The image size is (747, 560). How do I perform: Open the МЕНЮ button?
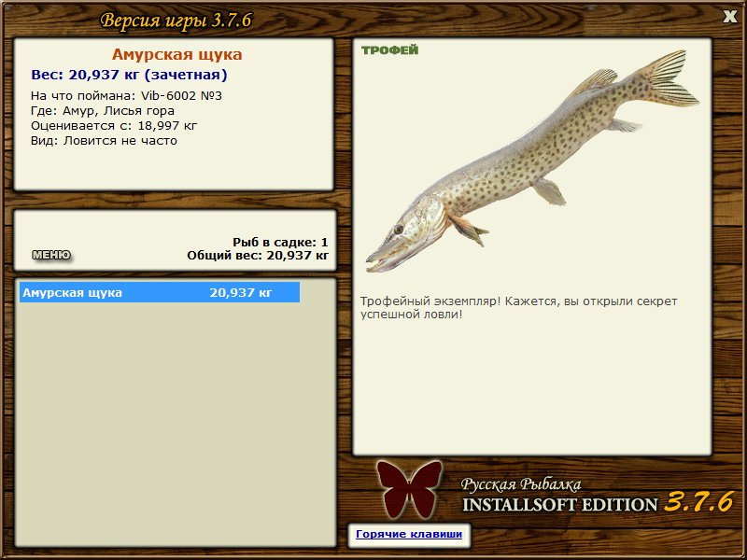tap(51, 255)
